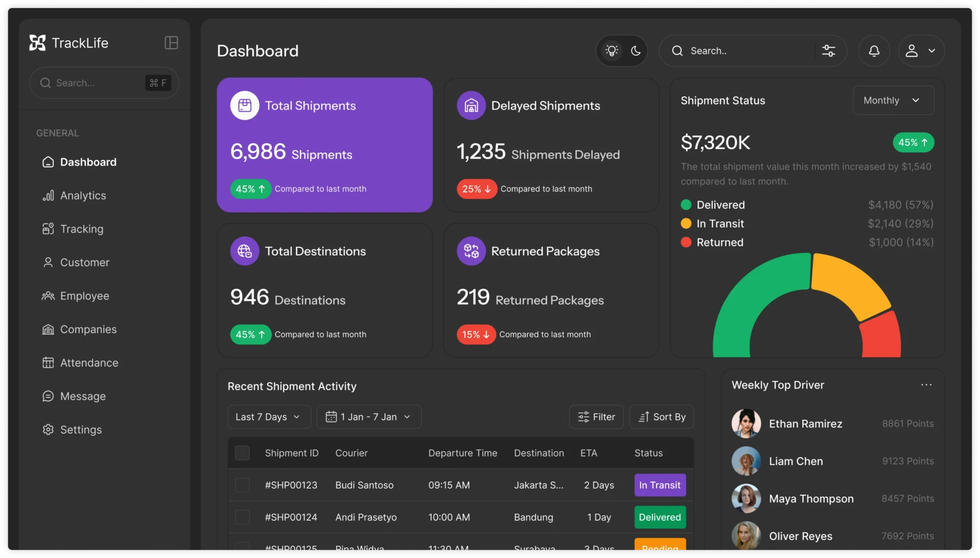Screen dimensions: 980x558
Task: Open Weekly Top Driver more options
Action: (926, 385)
